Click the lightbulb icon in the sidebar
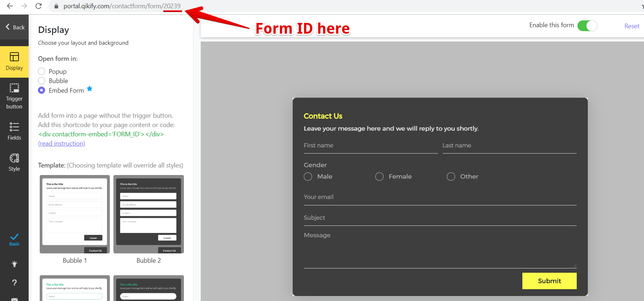644x301 pixels. pos(14,264)
